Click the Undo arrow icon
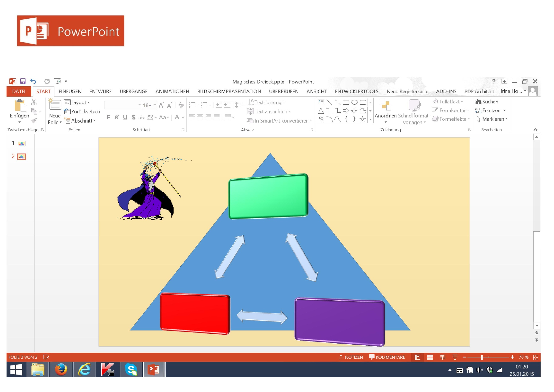This screenshot has height=392, width=554. pyautogui.click(x=33, y=81)
